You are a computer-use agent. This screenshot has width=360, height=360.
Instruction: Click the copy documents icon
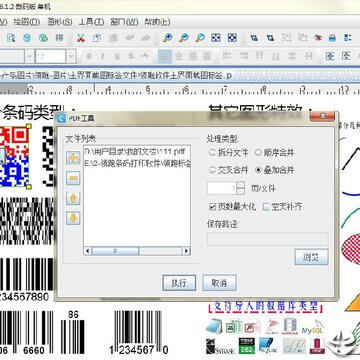97,38
